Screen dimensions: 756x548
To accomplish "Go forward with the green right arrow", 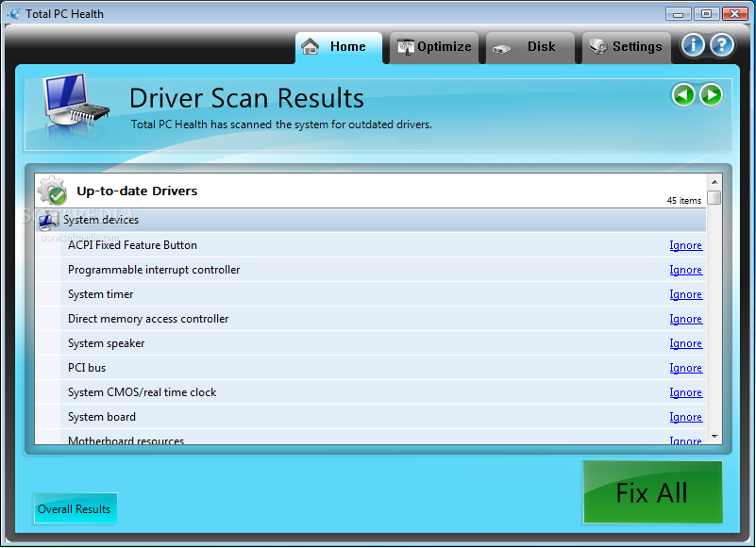I will pos(711,95).
